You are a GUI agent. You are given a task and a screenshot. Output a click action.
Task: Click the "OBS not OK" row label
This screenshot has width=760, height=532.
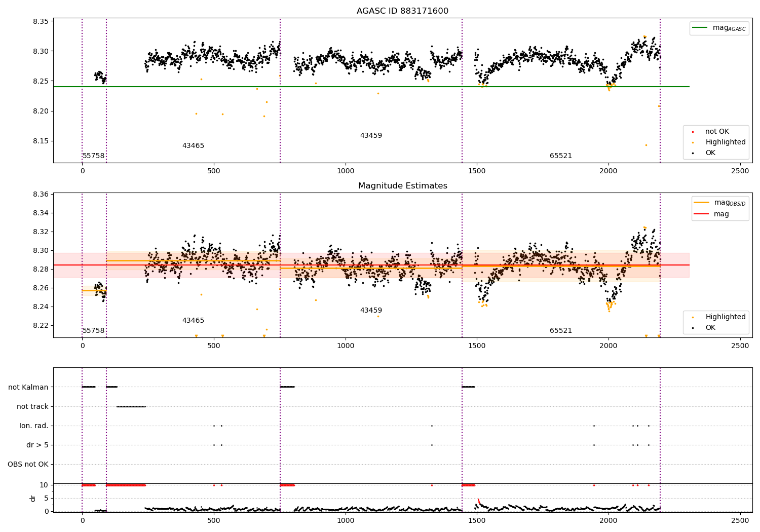click(28, 465)
